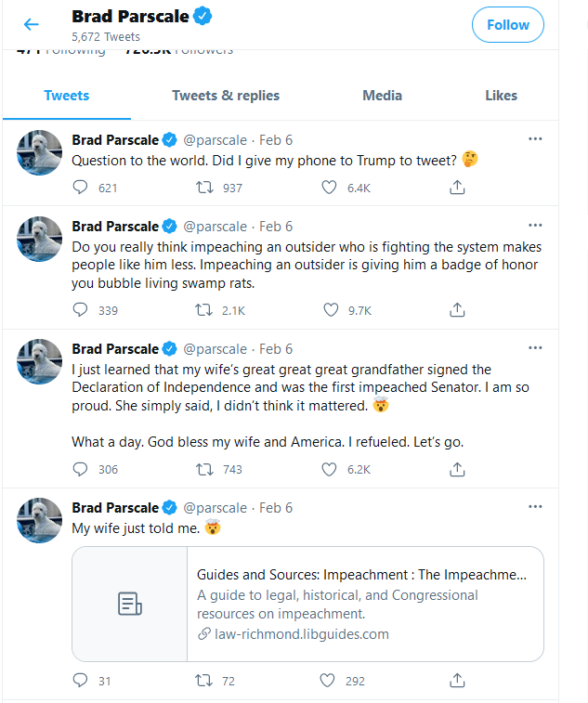The image size is (588, 703).
Task: Share the phone-to-Trump tweet
Action: (457, 187)
